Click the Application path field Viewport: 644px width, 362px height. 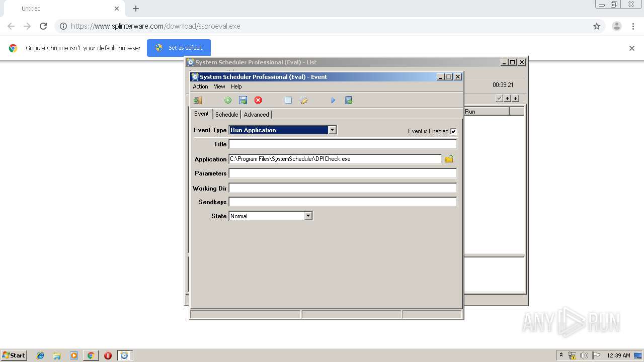point(335,159)
